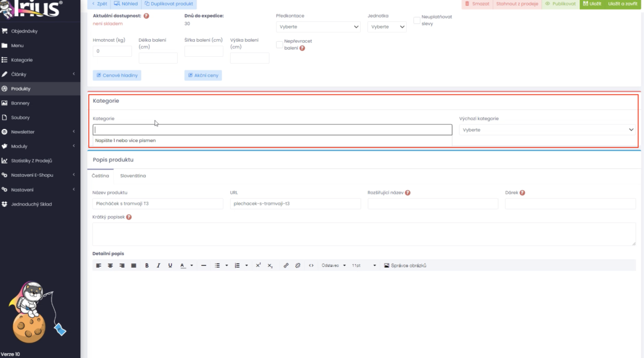Click the Moduly puzzle icon
The width and height of the screenshot is (644, 358).
coord(4,146)
